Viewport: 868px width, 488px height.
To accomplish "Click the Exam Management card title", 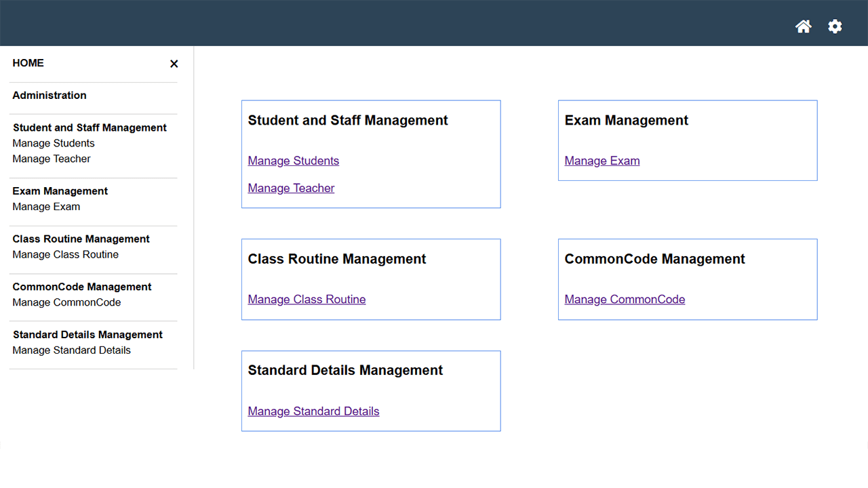I will 627,121.
